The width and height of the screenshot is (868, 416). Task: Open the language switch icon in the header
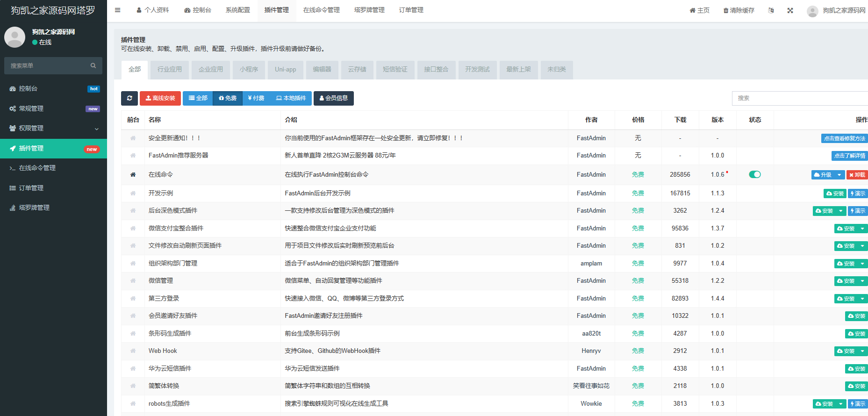[x=771, y=10]
